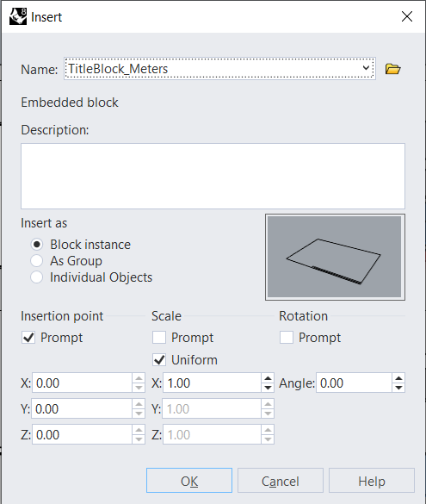
Task: Select Individual Objects insert option
Action: [37, 277]
